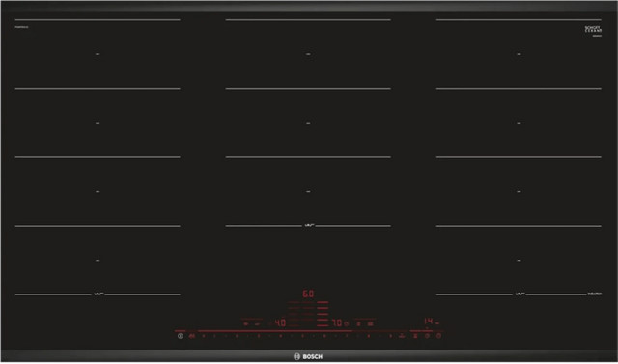Click the SCHOTT CERAN logo
Image resolution: width=618 pixels, height=364 pixels.
click(x=593, y=30)
